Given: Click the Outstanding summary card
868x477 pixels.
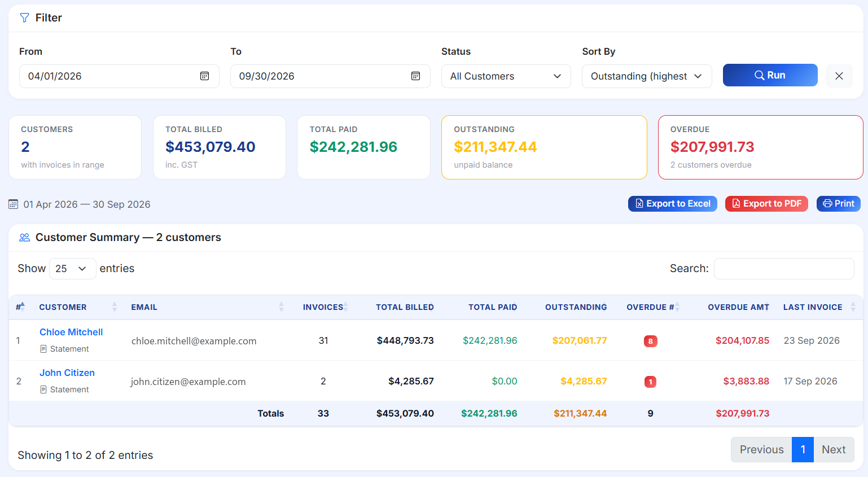Looking at the screenshot, I should point(544,147).
